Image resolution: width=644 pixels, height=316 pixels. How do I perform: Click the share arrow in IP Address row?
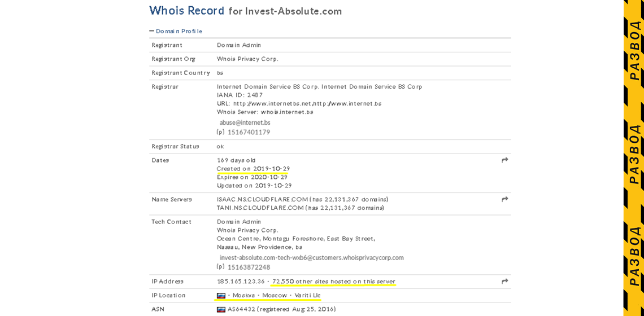505,281
